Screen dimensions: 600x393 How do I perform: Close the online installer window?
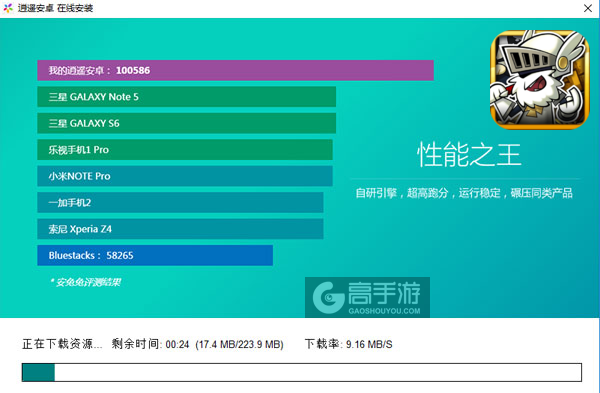click(588, 8)
